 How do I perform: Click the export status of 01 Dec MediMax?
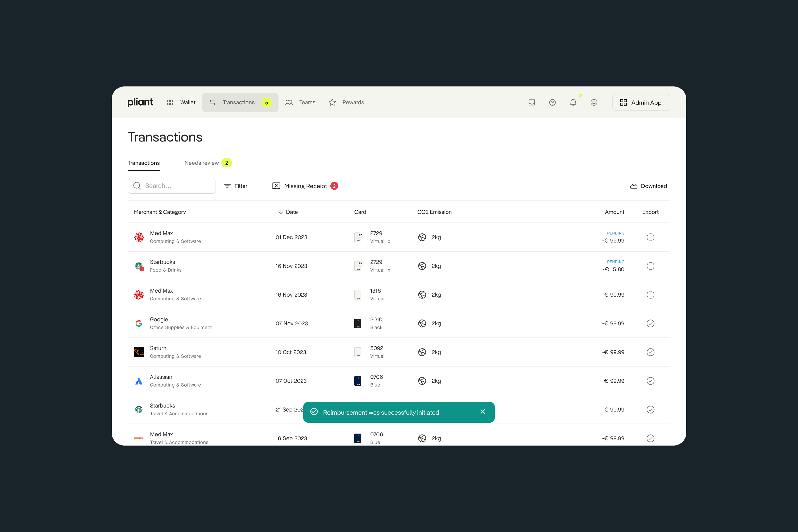650,237
